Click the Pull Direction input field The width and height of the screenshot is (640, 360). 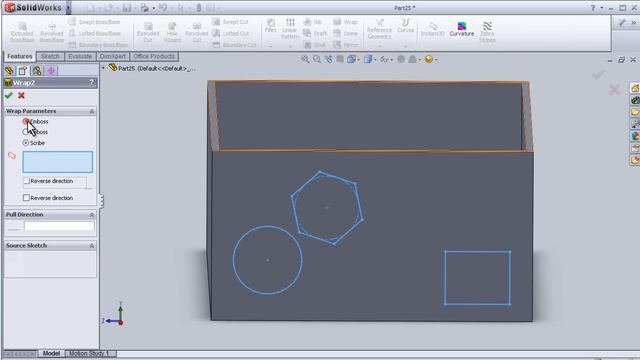pyautogui.click(x=59, y=226)
